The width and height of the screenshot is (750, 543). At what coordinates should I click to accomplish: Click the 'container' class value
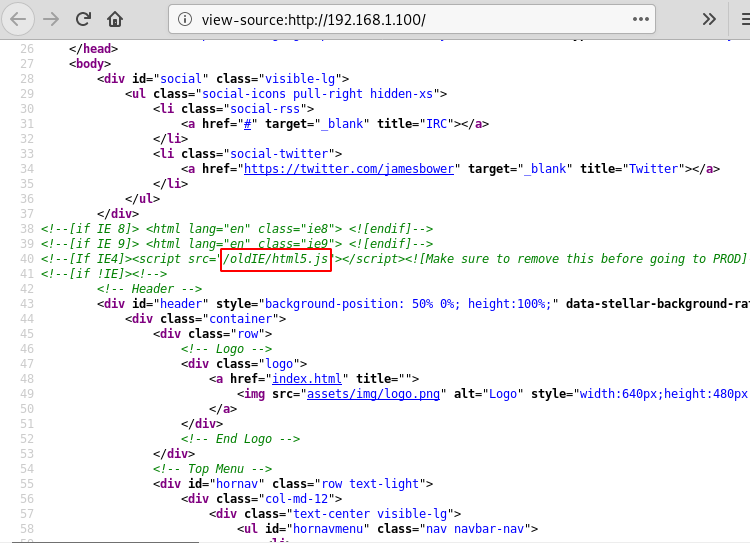click(x=240, y=319)
